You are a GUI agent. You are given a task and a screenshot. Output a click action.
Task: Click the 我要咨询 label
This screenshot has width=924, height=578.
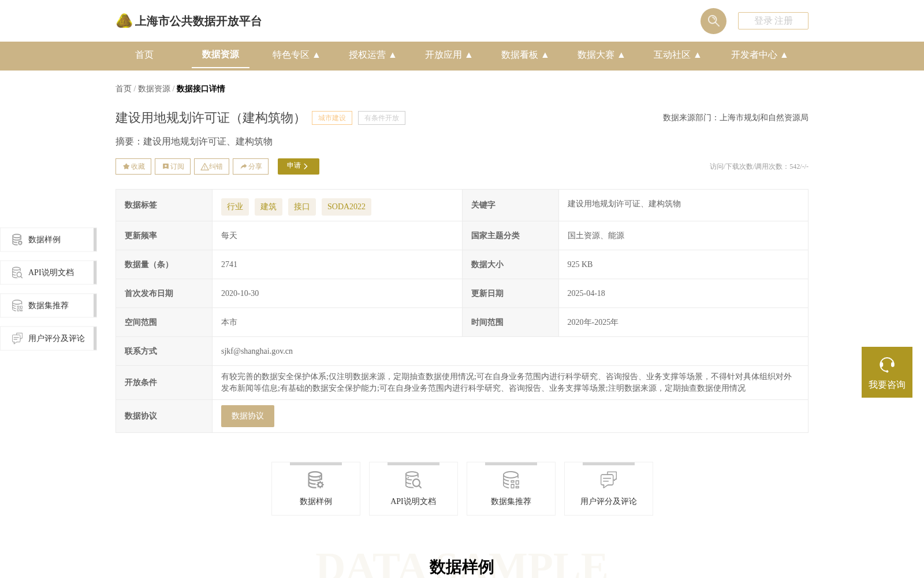click(887, 385)
